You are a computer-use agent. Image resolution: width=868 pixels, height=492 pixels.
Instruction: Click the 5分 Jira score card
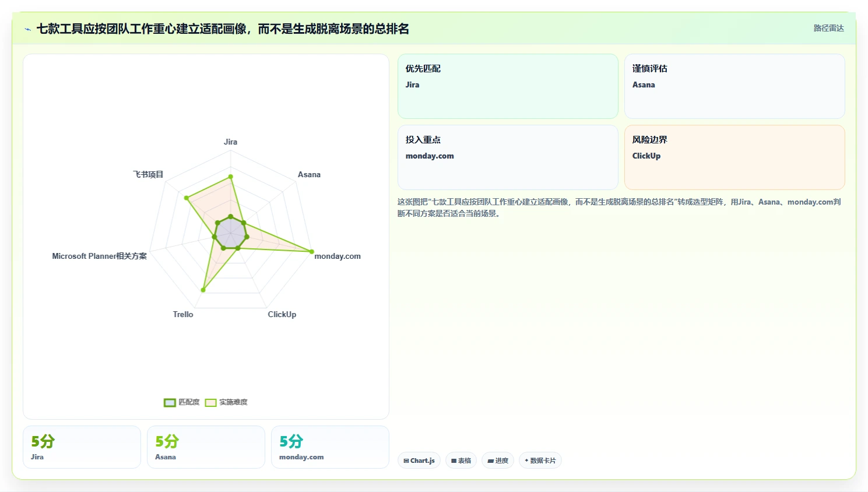[x=82, y=447]
